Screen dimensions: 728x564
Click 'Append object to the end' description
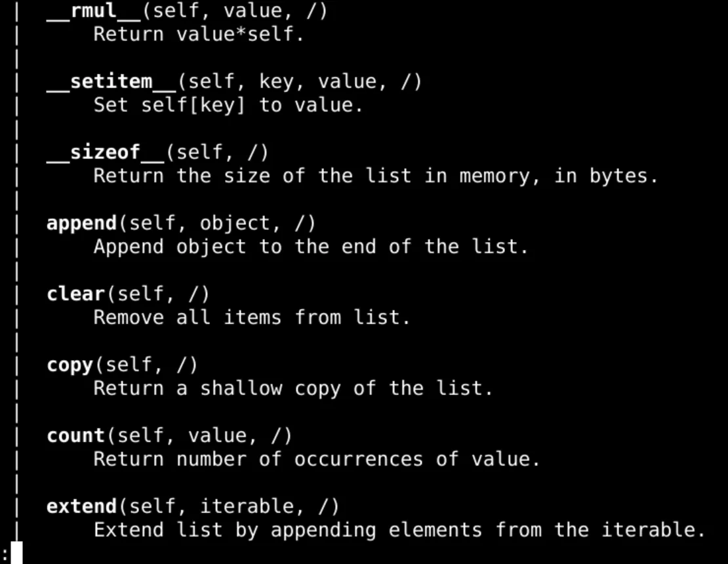coord(310,247)
